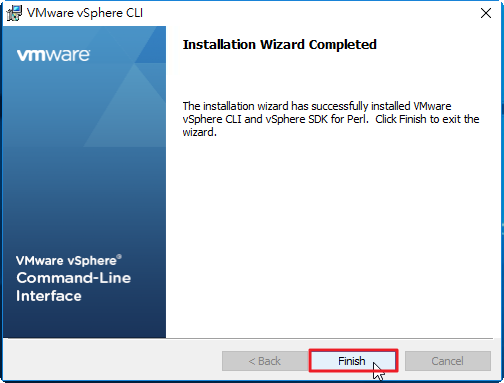Click the 'Click Finish to exit' instruction text
504x383 pixels.
pyautogui.click(x=427, y=119)
